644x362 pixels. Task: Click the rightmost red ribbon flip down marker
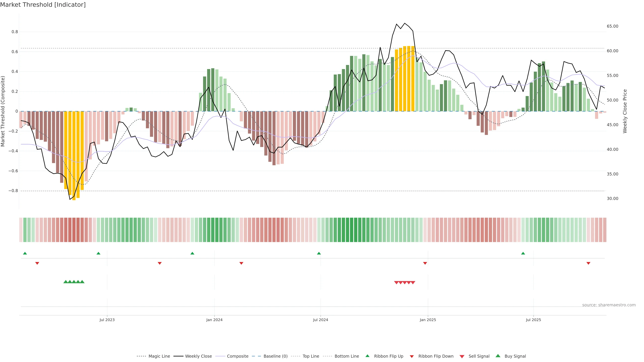588,263
